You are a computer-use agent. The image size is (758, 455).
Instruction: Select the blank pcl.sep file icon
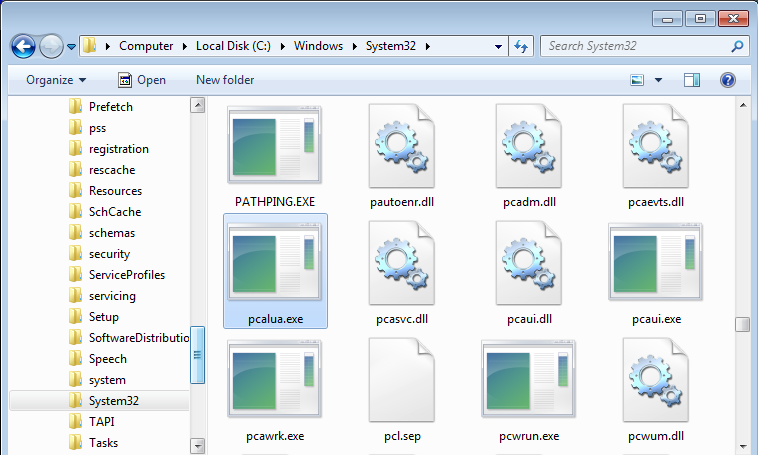point(402,380)
